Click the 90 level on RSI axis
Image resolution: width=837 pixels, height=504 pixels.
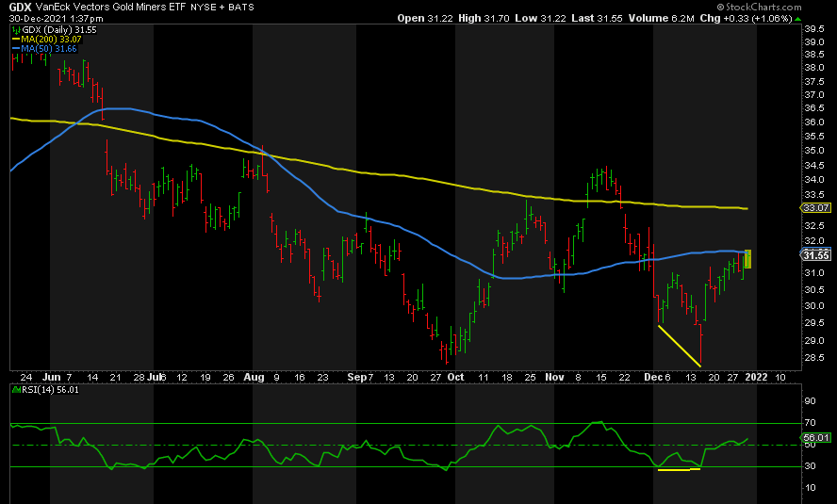pyautogui.click(x=810, y=401)
